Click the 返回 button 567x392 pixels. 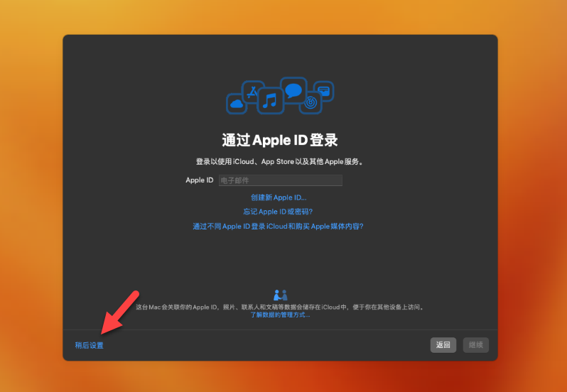tap(443, 345)
